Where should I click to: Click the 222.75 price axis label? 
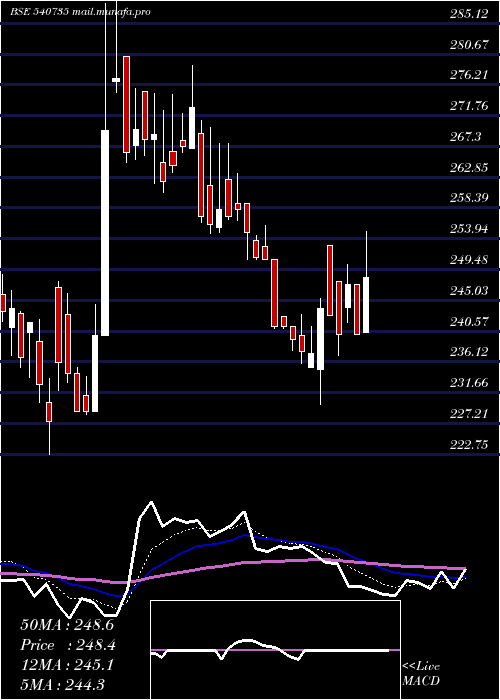coord(469,445)
